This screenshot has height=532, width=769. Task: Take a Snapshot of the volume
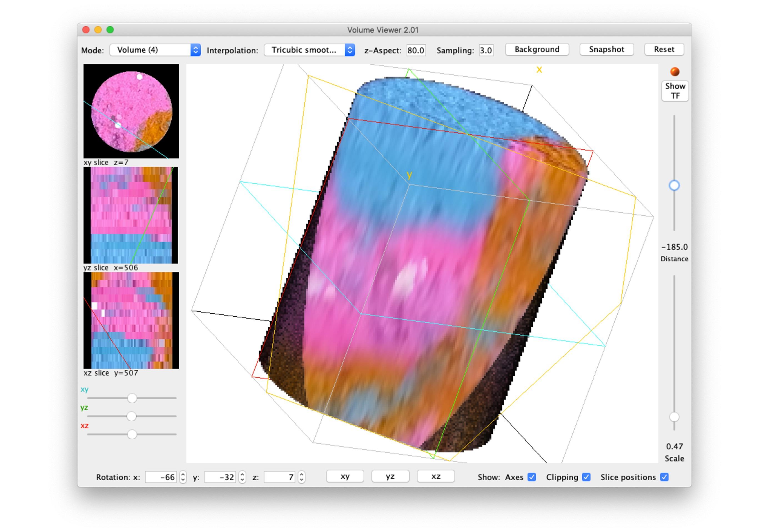coord(606,49)
